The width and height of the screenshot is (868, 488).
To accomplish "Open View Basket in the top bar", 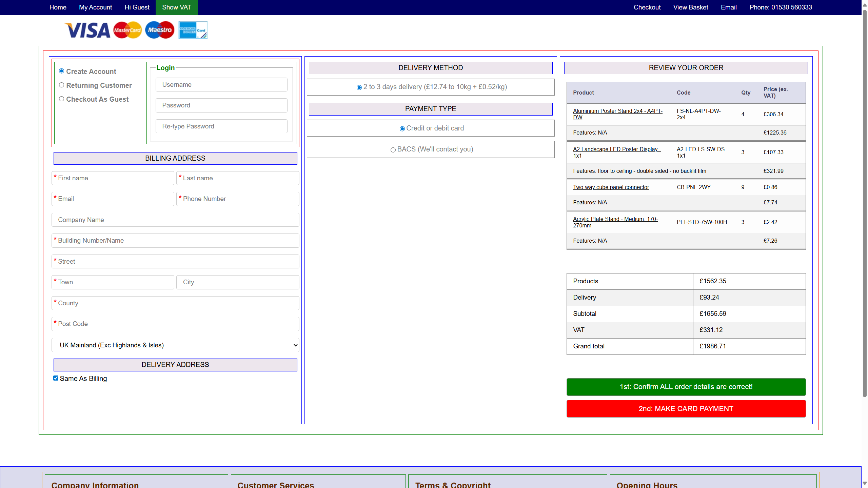I will coord(690,7).
